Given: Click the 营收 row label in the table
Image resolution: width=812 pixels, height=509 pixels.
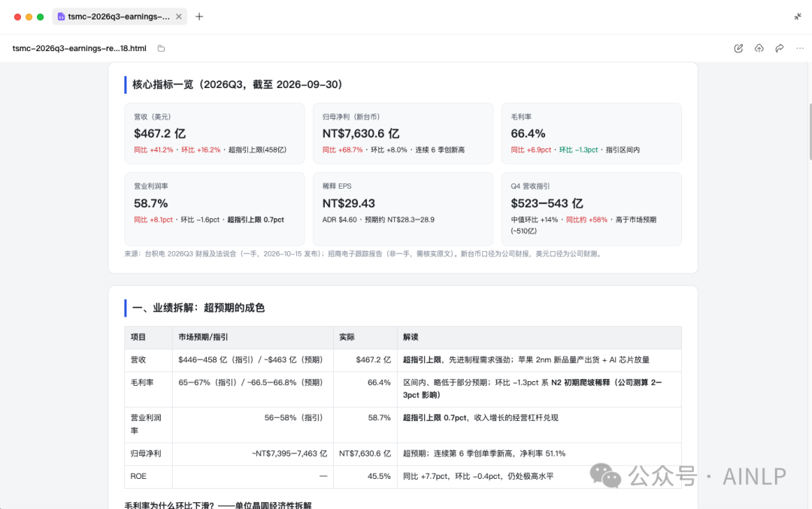Looking at the screenshot, I should (x=138, y=360).
